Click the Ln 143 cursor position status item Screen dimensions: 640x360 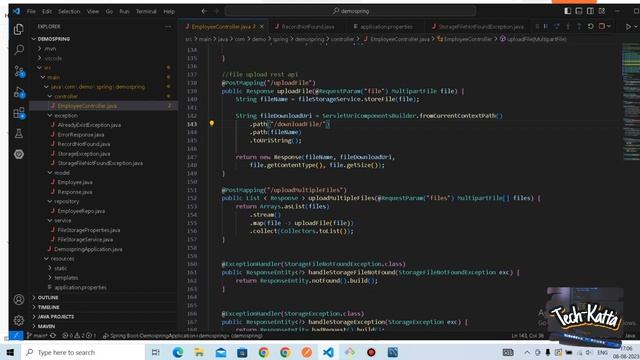coord(527,336)
